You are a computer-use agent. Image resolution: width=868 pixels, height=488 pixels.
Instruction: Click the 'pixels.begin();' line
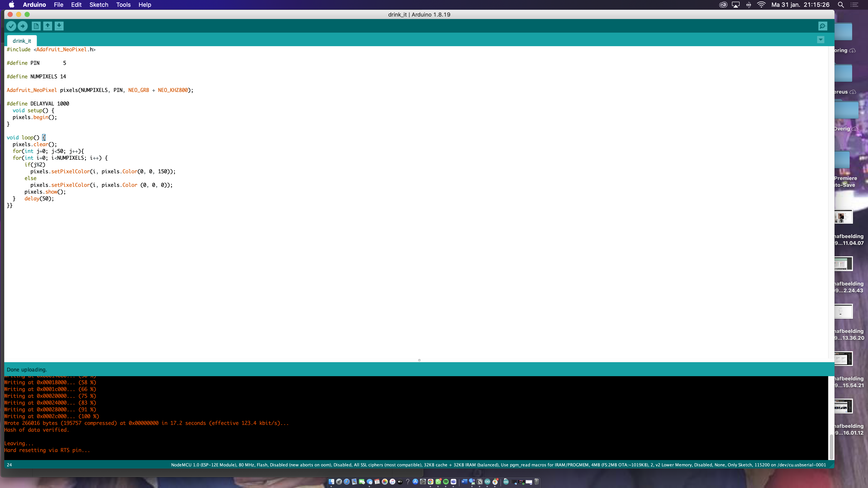(x=35, y=117)
